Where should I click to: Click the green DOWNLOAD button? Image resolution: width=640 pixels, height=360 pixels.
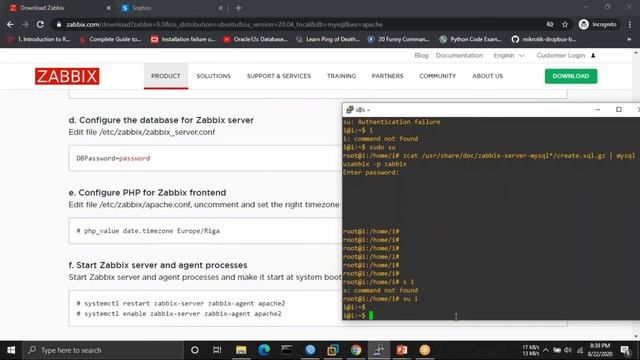click(571, 76)
